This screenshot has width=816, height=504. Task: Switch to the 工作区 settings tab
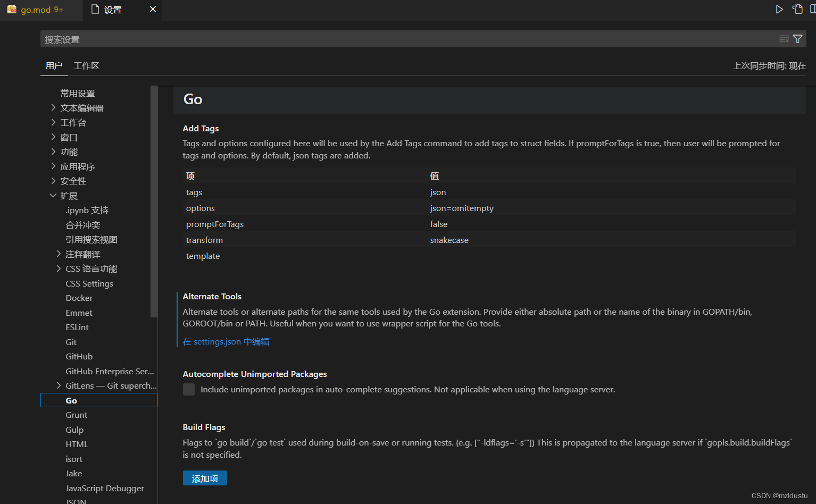[86, 65]
